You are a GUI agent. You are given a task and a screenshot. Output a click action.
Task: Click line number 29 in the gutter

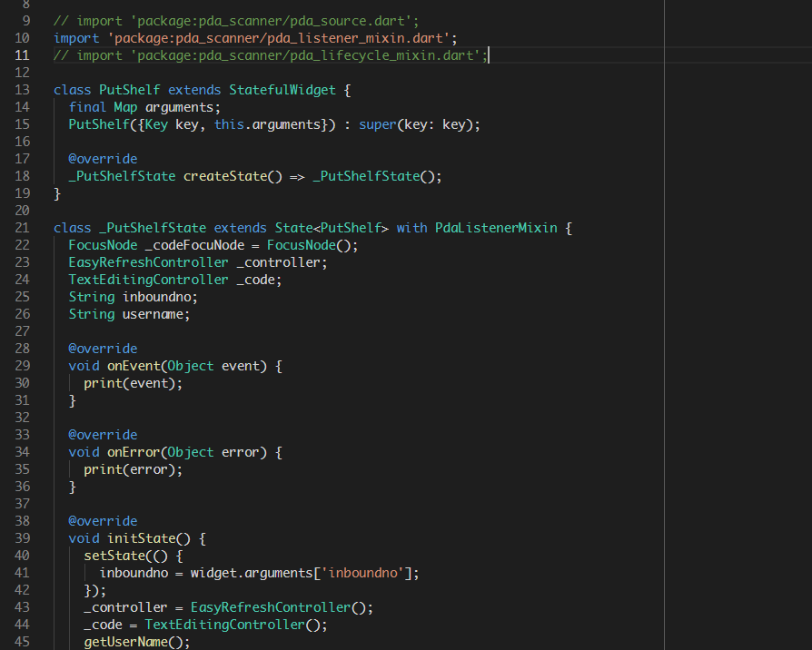22,366
